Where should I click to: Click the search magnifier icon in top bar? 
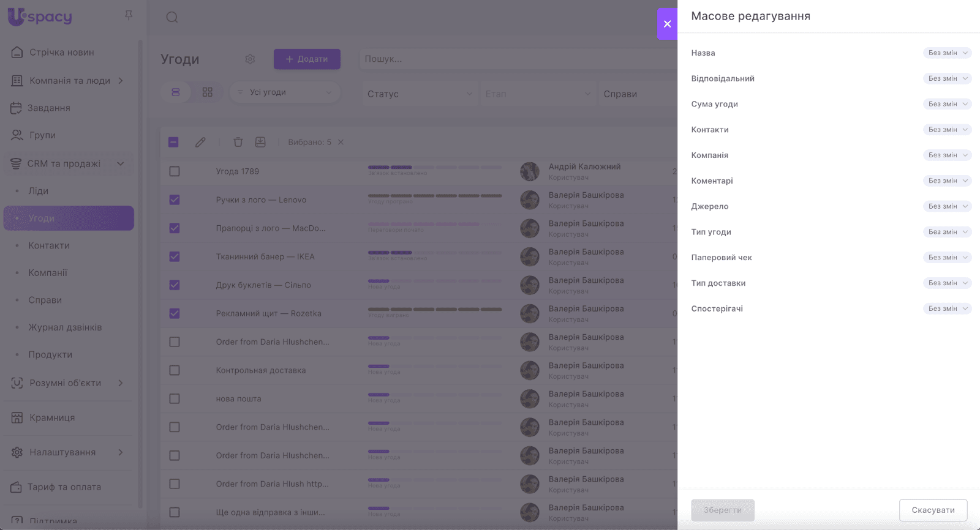pyautogui.click(x=172, y=17)
